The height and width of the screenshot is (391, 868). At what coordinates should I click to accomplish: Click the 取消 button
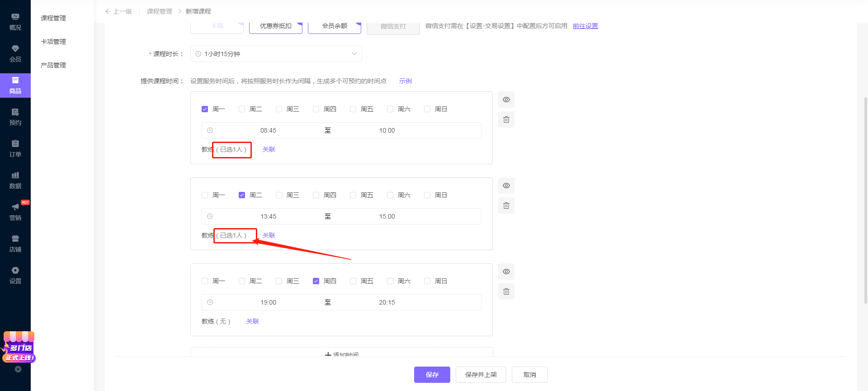[x=530, y=375]
